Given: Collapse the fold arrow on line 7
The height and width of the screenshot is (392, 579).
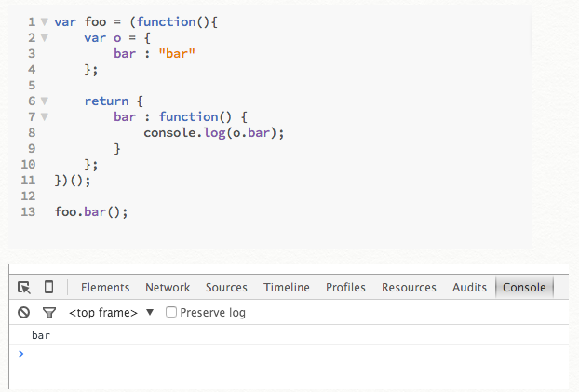Looking at the screenshot, I should pyautogui.click(x=45, y=116).
